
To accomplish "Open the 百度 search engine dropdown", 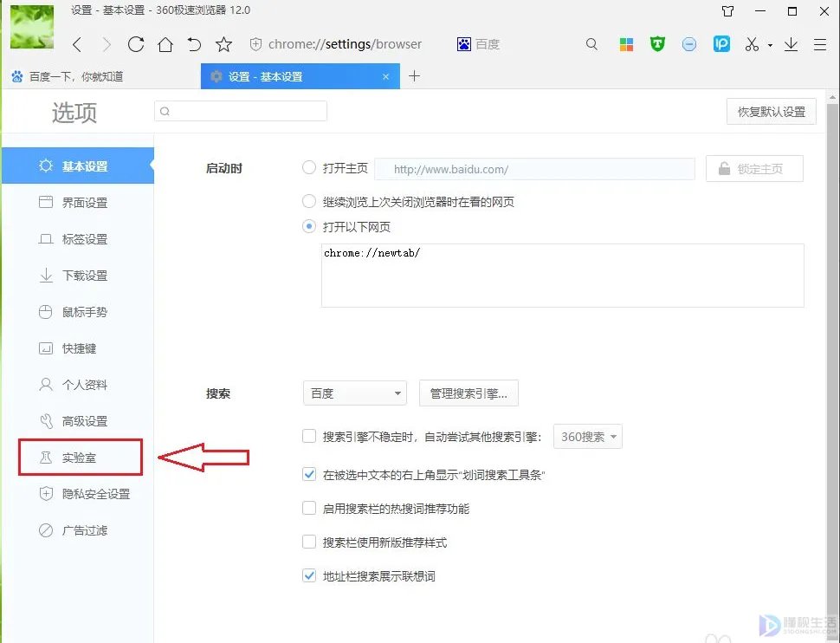I will [355, 393].
